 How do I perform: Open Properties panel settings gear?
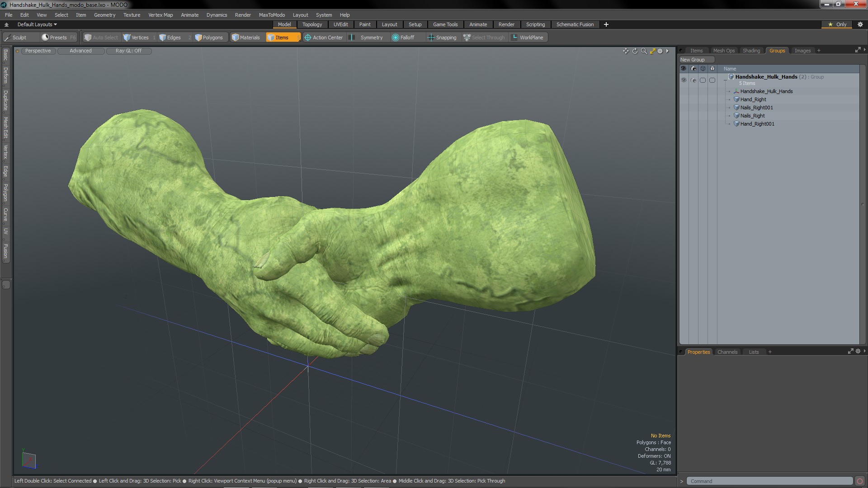coord(858,352)
